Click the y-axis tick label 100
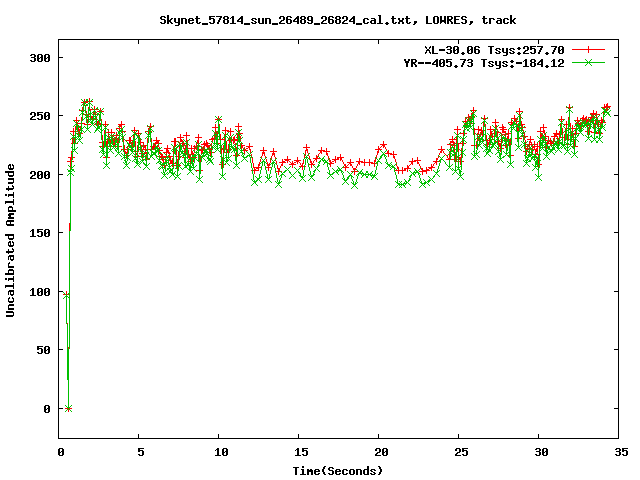The height and width of the screenshot is (480, 640). pyautogui.click(x=40, y=292)
